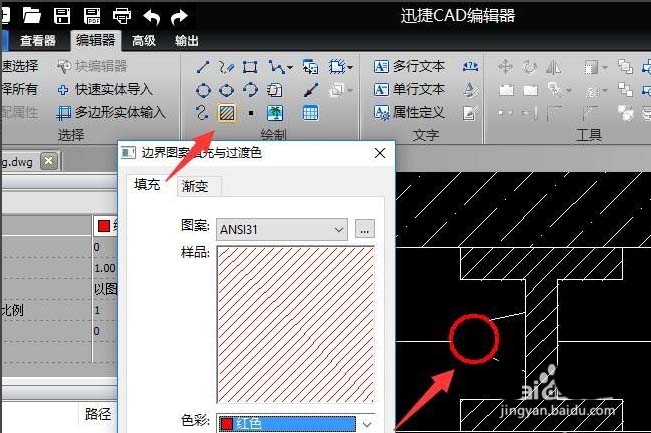Undo the last action

(152, 17)
